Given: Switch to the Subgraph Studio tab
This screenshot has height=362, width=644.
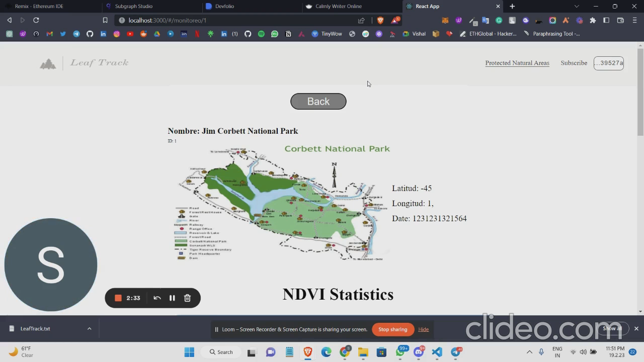Looking at the screenshot, I should tap(151, 6).
